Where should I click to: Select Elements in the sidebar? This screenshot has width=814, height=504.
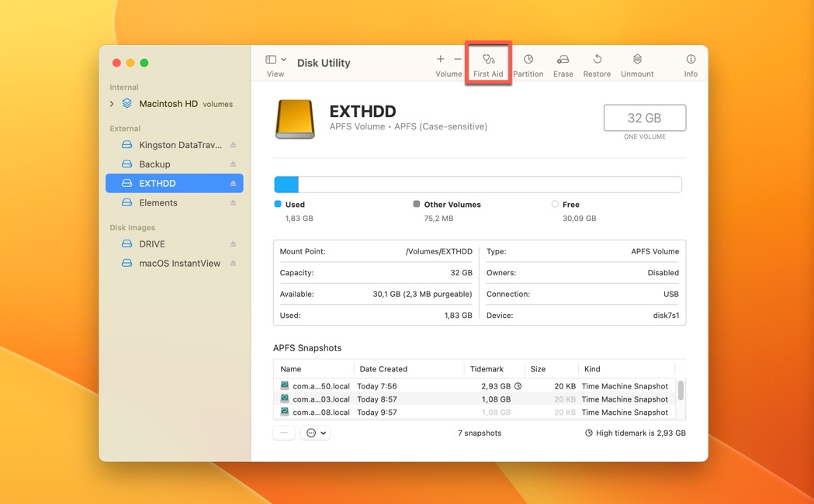coord(158,203)
